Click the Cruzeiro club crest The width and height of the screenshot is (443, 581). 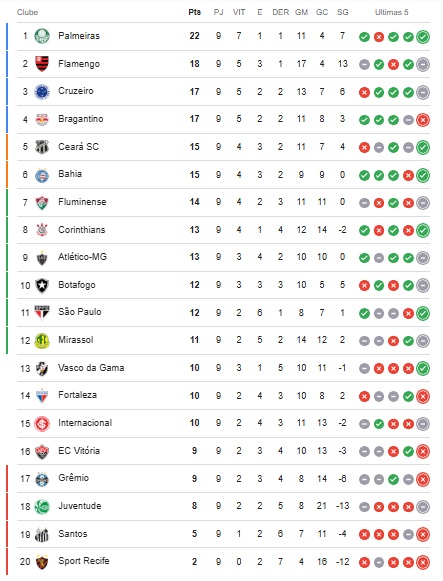(42, 92)
